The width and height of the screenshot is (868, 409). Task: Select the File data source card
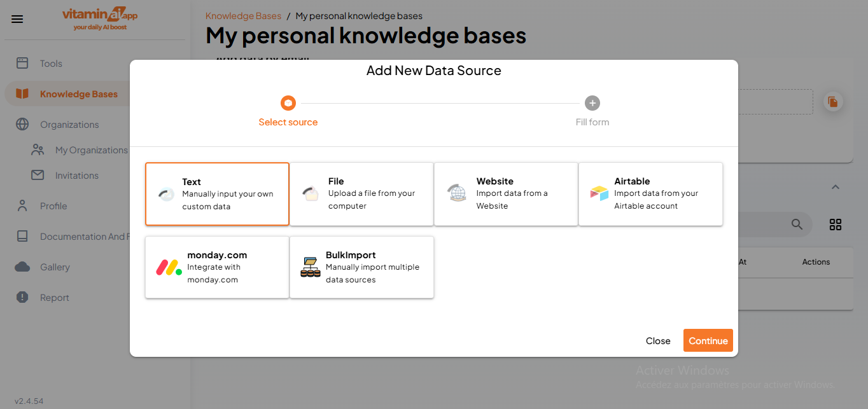(361, 194)
